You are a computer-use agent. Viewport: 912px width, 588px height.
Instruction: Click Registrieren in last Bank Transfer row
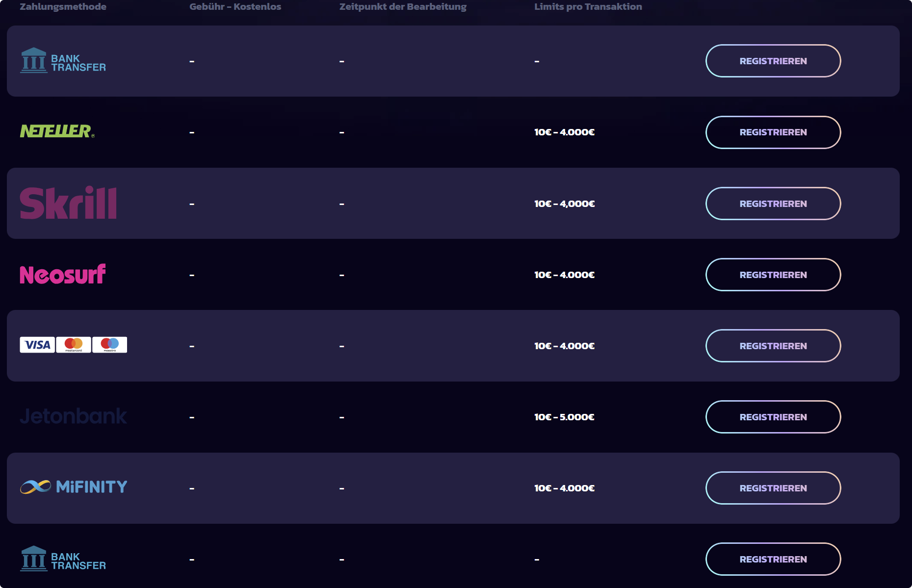click(773, 559)
